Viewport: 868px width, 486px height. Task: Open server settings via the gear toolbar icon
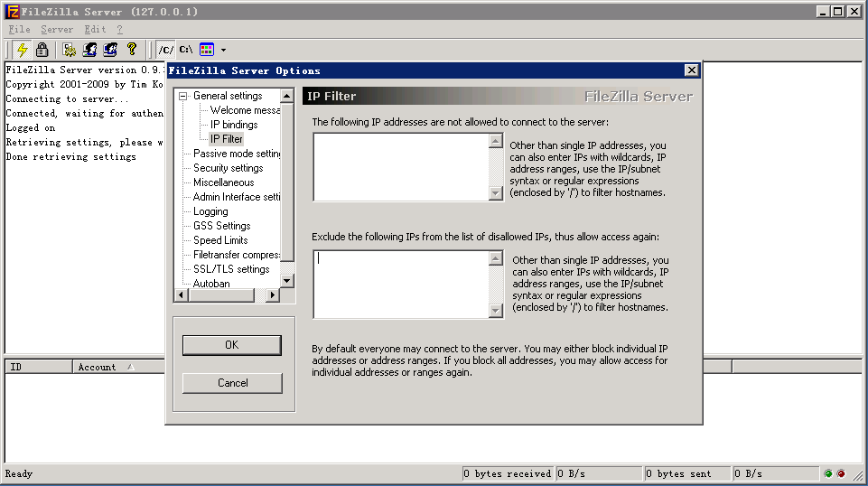coord(70,50)
